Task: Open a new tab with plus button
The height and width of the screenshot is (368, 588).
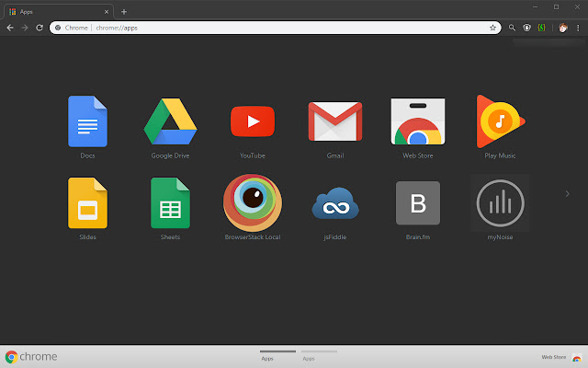Action: pos(124,12)
